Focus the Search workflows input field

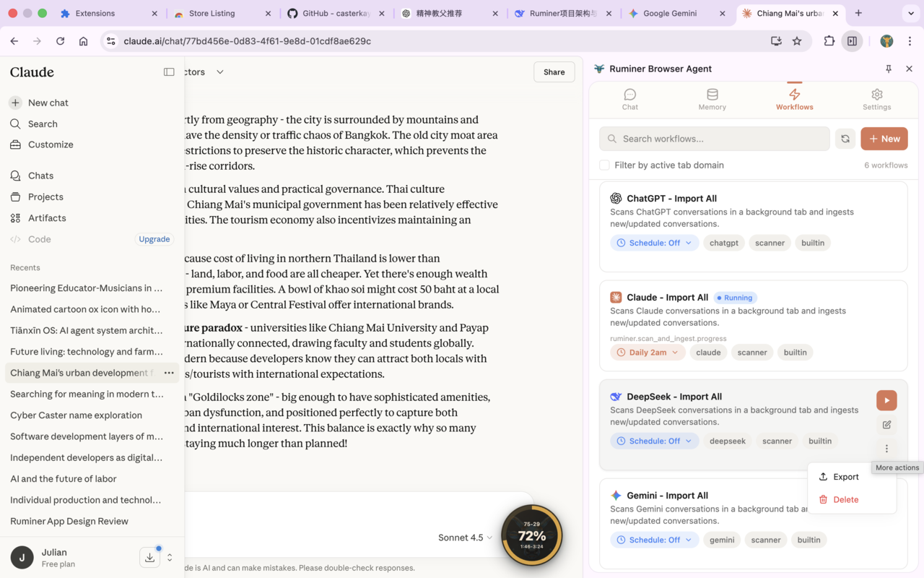[x=715, y=139]
